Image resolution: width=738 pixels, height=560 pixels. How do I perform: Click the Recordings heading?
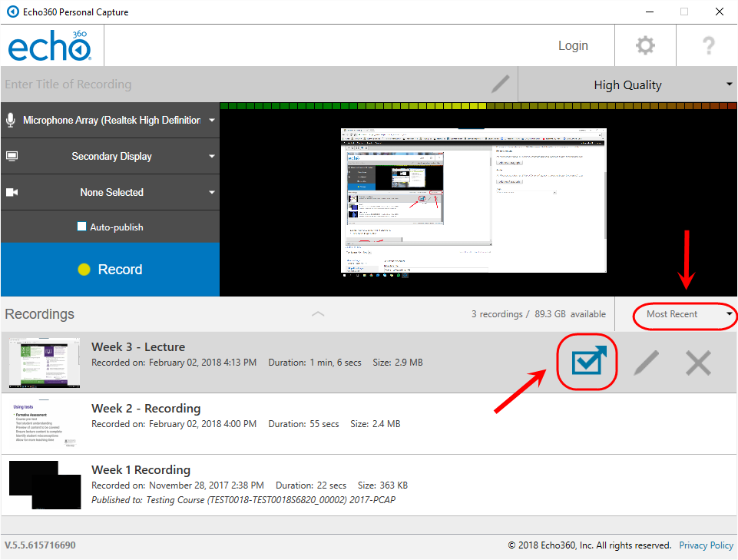[x=39, y=314]
